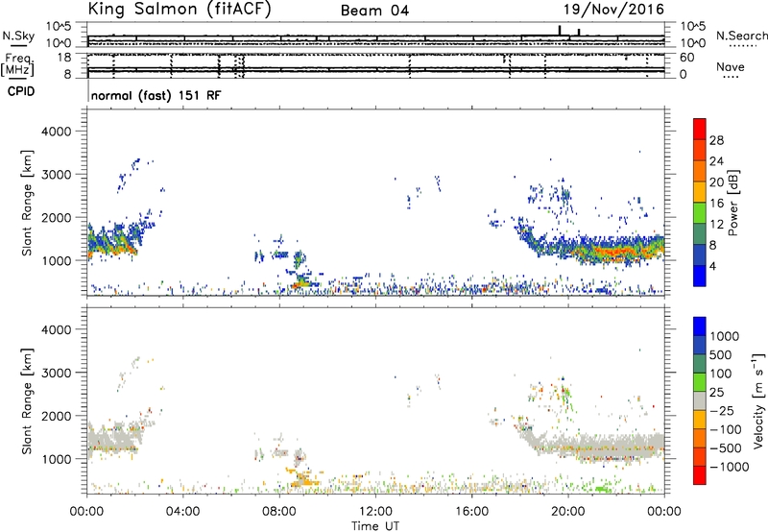Click the N.Search legend label
768x532 pixels.
741,36
